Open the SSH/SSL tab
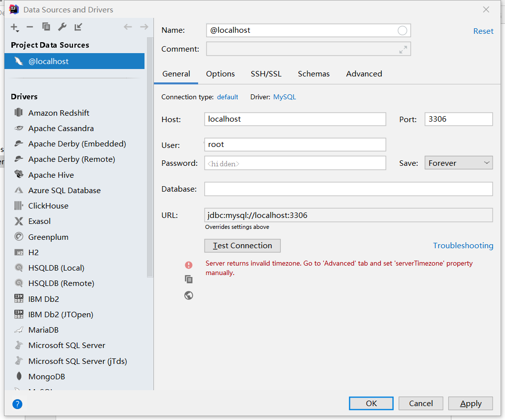505x420 pixels. pyautogui.click(x=266, y=74)
